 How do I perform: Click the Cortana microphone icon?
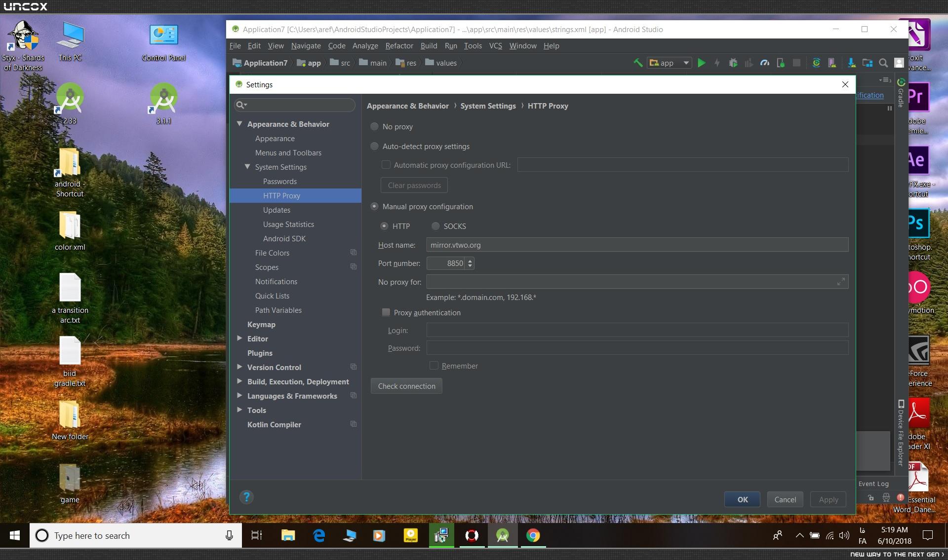pos(229,535)
